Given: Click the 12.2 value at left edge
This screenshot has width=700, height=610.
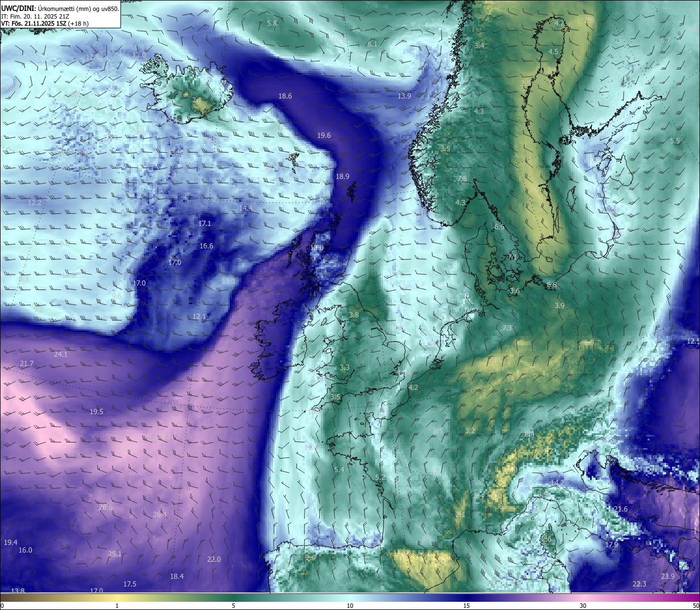Looking at the screenshot, I should [x=34, y=202].
